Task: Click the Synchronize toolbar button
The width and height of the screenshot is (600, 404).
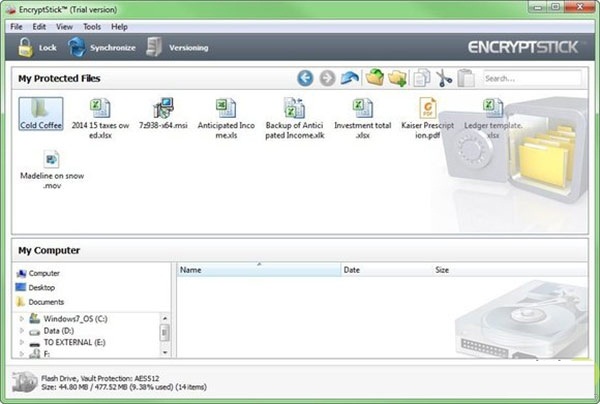Action: coord(101,47)
